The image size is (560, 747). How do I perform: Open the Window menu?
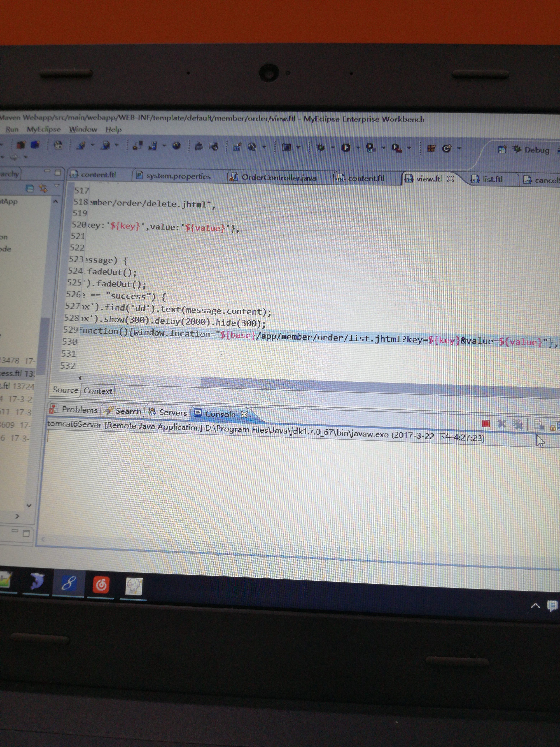(83, 129)
